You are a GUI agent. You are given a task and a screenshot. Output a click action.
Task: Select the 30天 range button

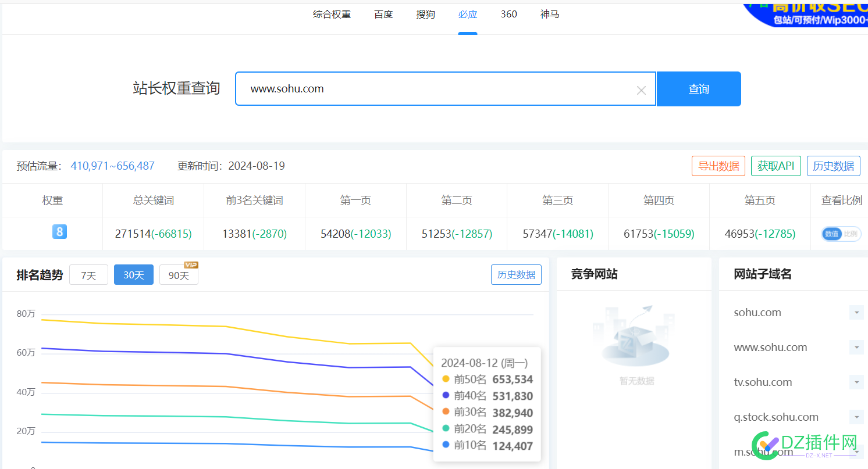134,275
